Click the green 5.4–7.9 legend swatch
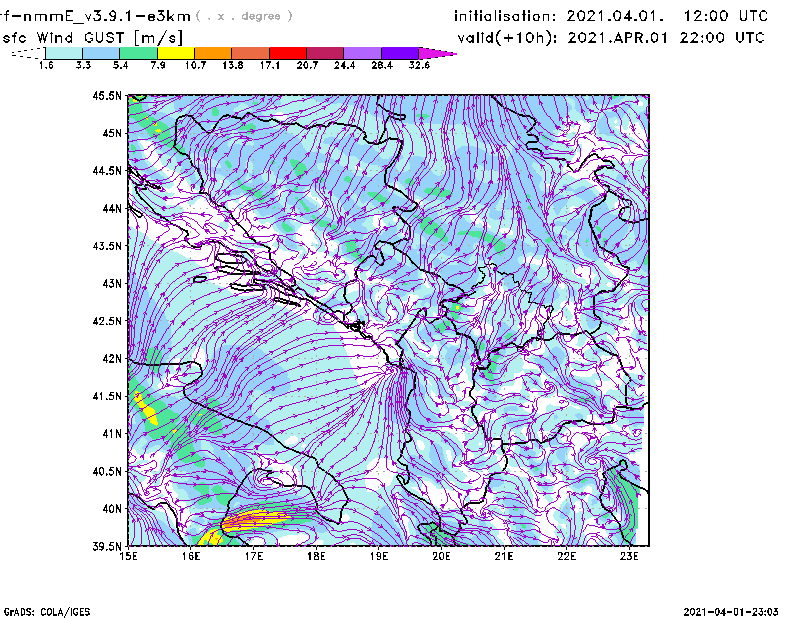This screenshot has height=618, width=800. coord(138,53)
